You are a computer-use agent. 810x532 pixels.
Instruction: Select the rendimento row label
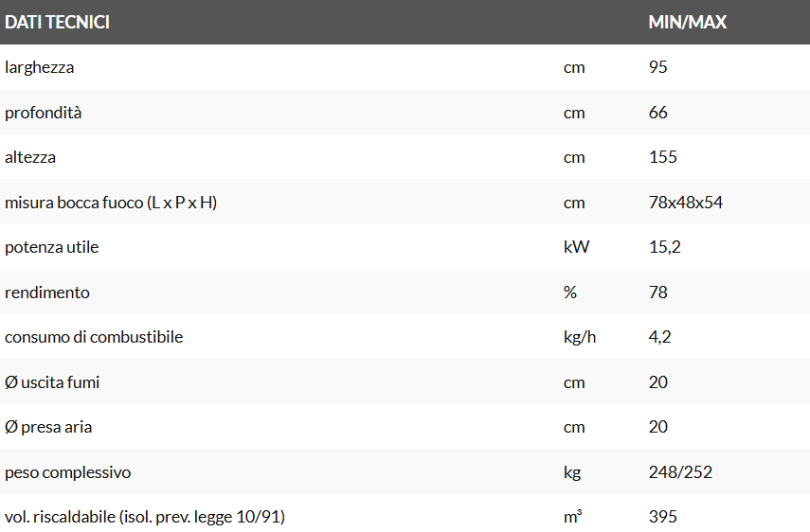click(47, 293)
